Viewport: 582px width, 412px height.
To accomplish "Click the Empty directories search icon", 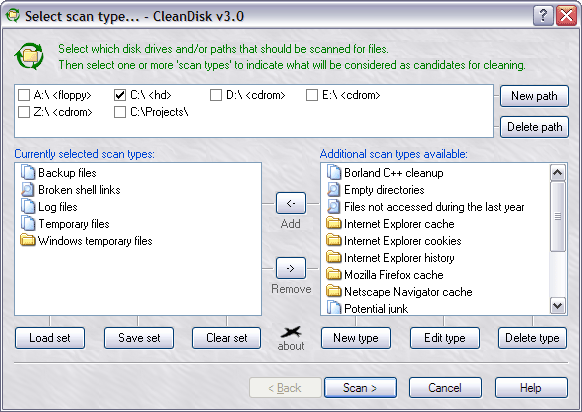I will tap(333, 190).
